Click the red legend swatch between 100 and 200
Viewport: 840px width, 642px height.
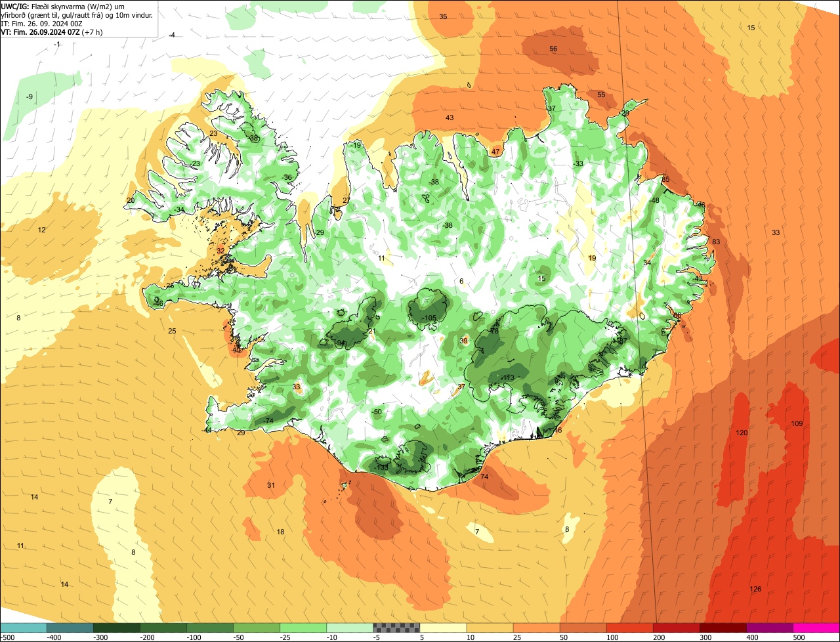click(x=629, y=628)
